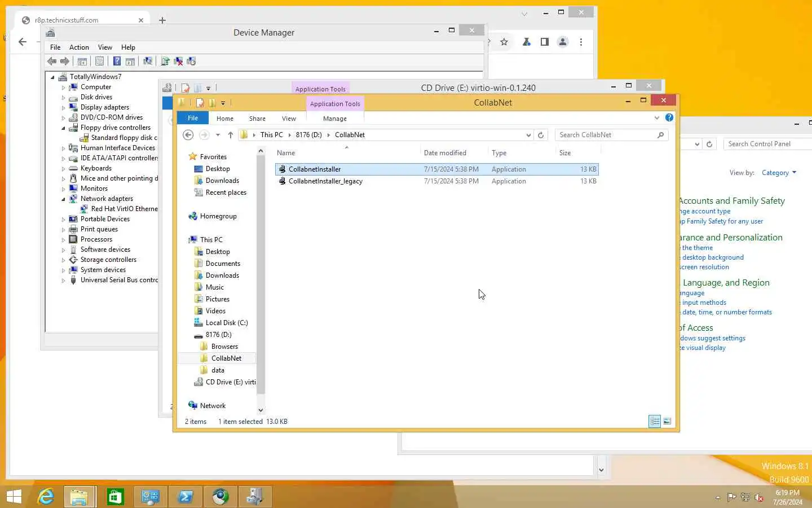The height and width of the screenshot is (508, 812).
Task: Open Chrome three-dot menu
Action: tap(581, 42)
